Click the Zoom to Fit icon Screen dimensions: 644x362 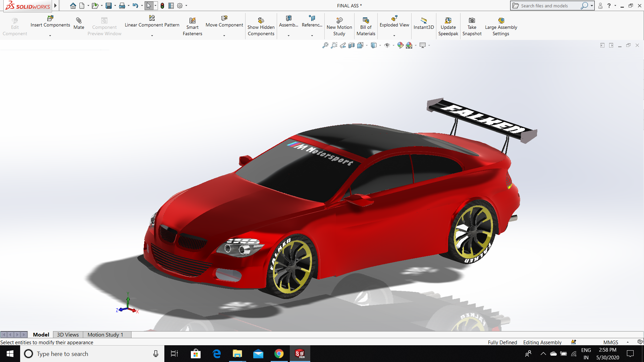pos(325,45)
